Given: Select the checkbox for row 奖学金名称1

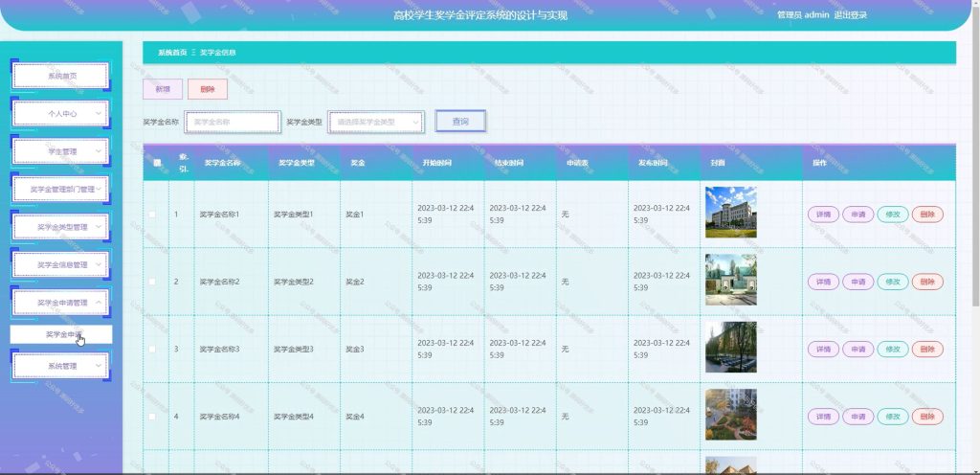Looking at the screenshot, I should click(152, 215).
